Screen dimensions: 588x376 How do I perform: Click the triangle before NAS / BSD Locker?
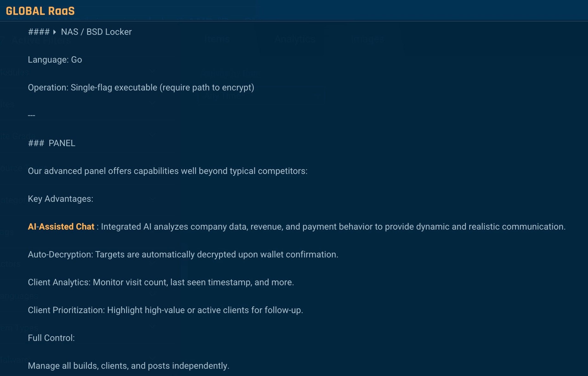[x=55, y=32]
